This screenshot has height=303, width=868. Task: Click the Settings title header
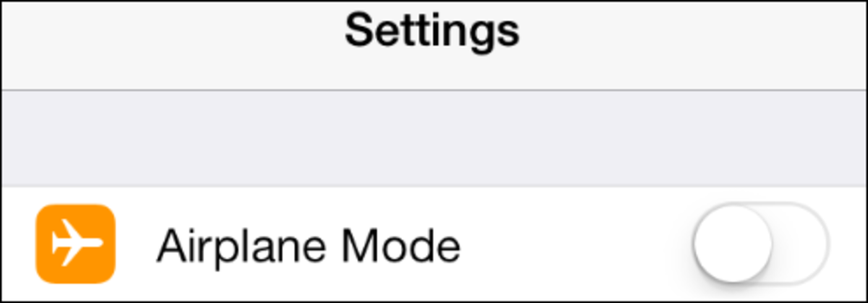[432, 29]
